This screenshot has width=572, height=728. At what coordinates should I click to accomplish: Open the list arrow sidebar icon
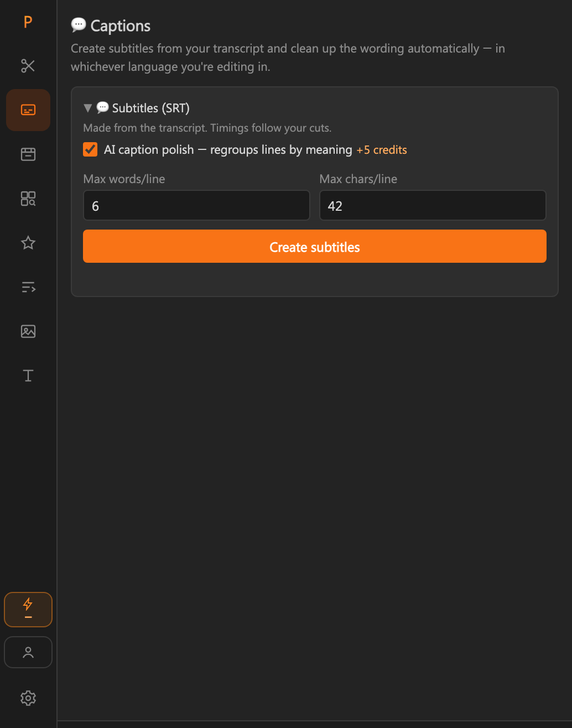(28, 287)
